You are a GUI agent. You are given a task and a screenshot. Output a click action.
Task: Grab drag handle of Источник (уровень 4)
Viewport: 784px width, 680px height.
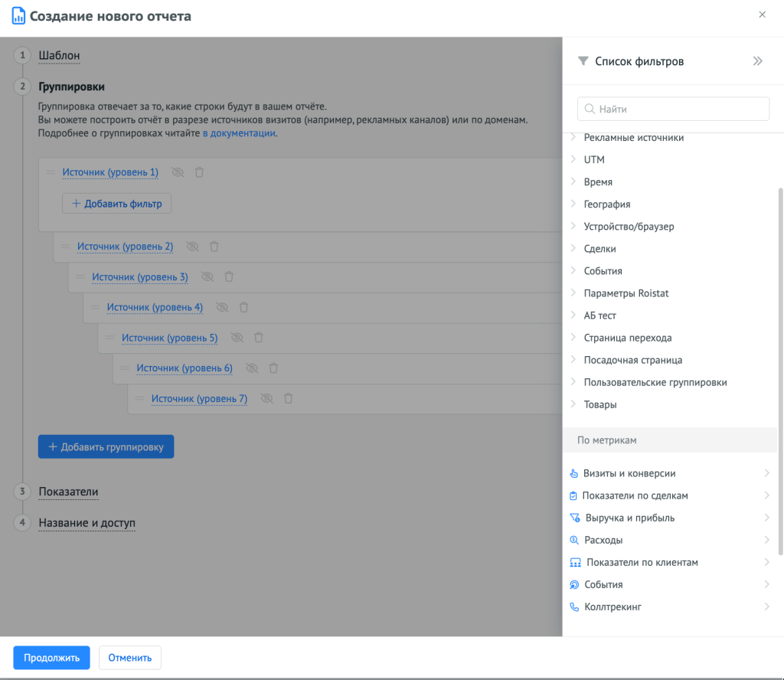95,307
